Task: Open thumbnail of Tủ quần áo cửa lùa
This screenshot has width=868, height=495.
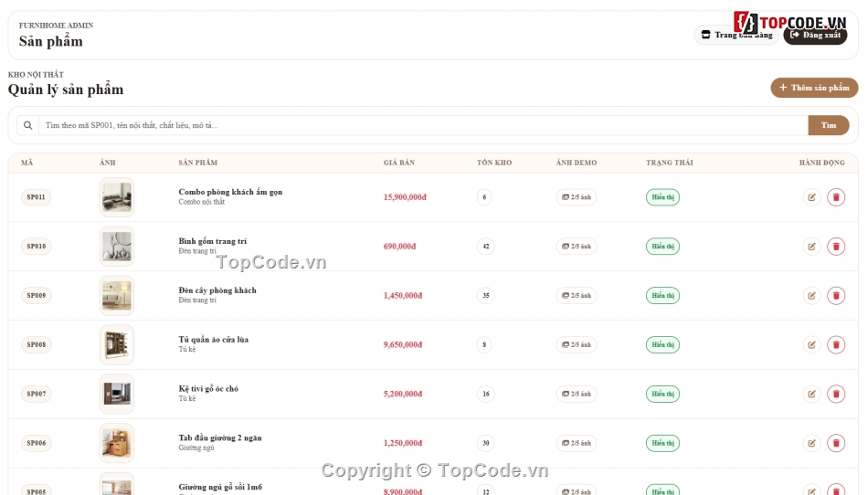Action: [x=117, y=344]
